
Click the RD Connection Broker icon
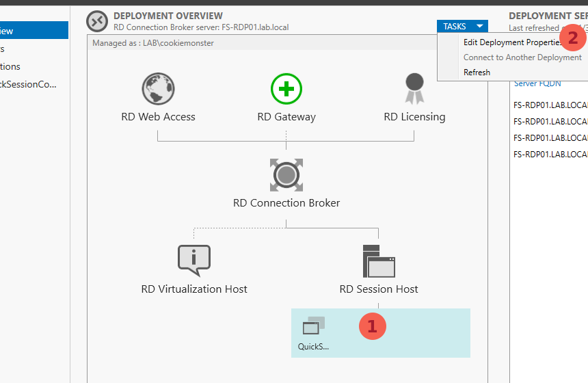pos(286,176)
